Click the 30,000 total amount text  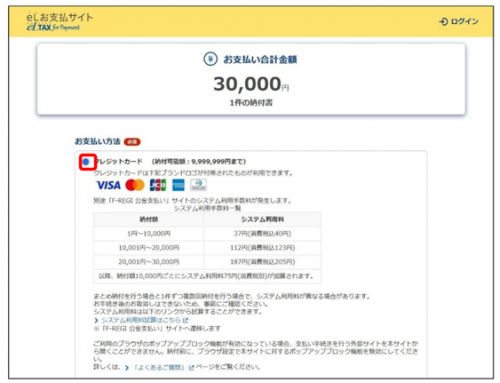click(247, 84)
